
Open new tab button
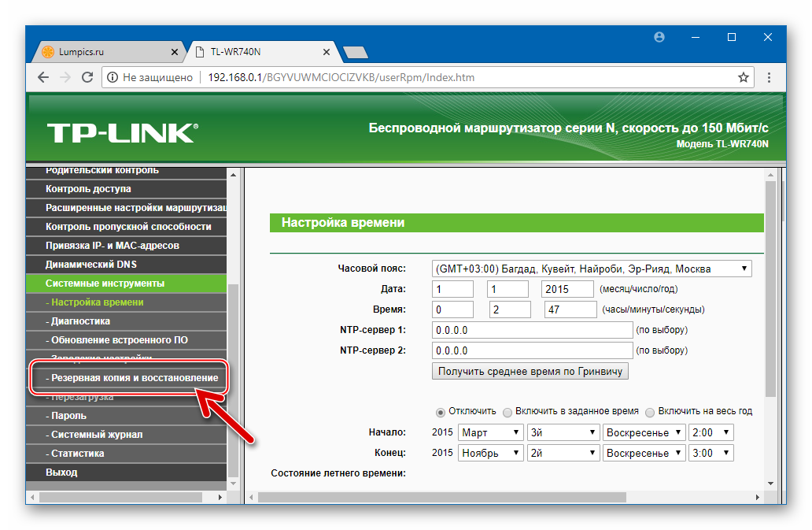point(356,53)
